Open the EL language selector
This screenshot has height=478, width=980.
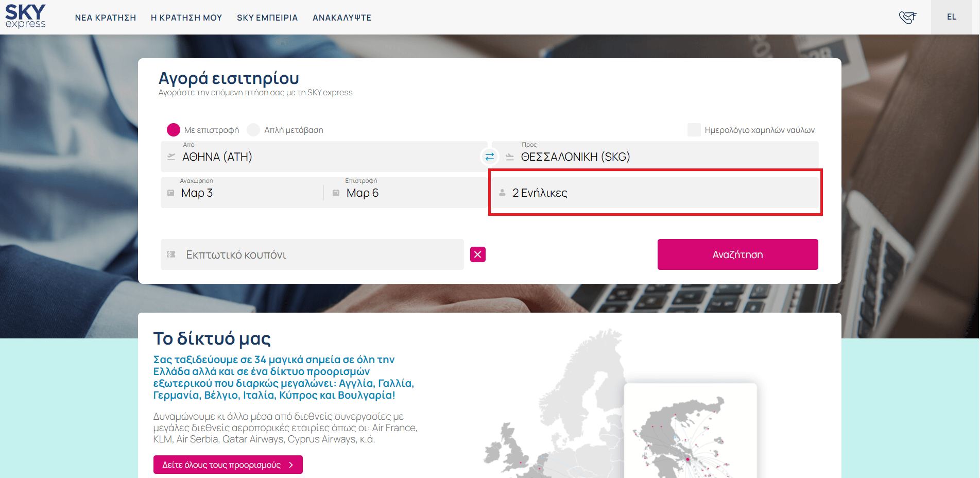click(x=952, y=17)
